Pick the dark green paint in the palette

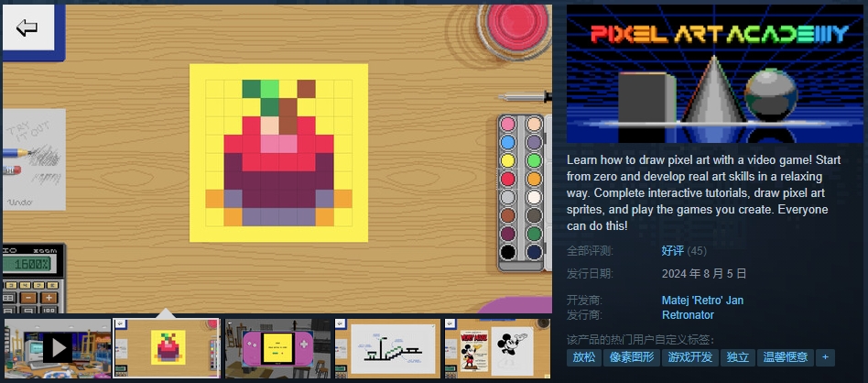534,234
